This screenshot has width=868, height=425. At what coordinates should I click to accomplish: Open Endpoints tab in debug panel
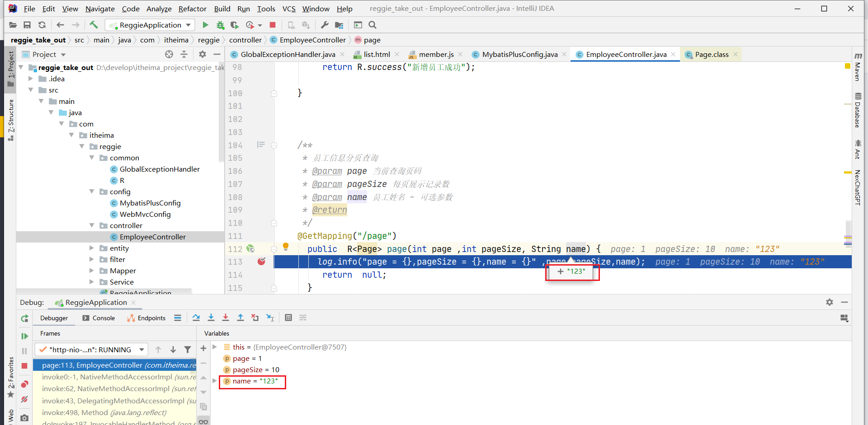146,318
